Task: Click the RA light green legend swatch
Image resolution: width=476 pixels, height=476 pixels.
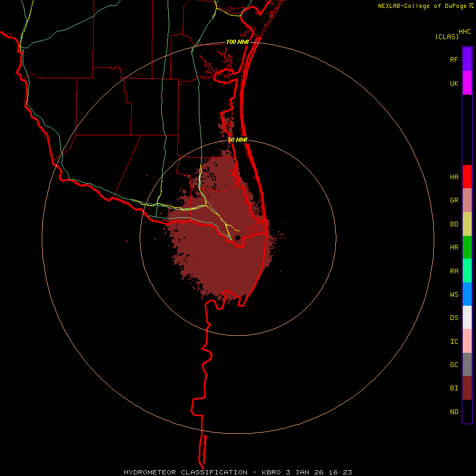Action: pyautogui.click(x=467, y=271)
